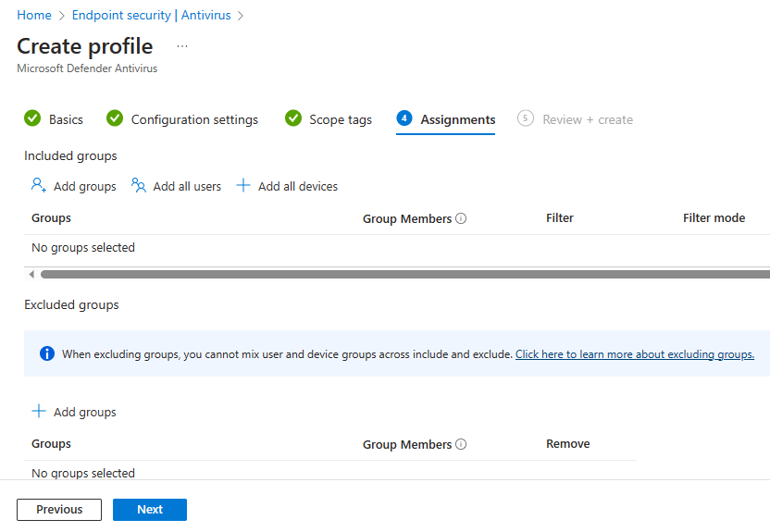Select Add all devices
This screenshot has height=532, width=770.
point(287,186)
